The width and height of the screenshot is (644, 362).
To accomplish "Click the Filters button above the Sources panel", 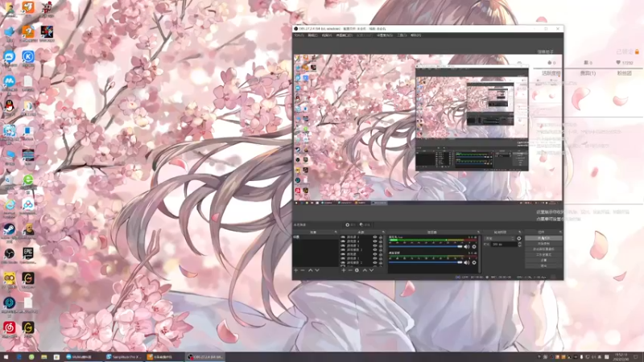I will tap(365, 225).
